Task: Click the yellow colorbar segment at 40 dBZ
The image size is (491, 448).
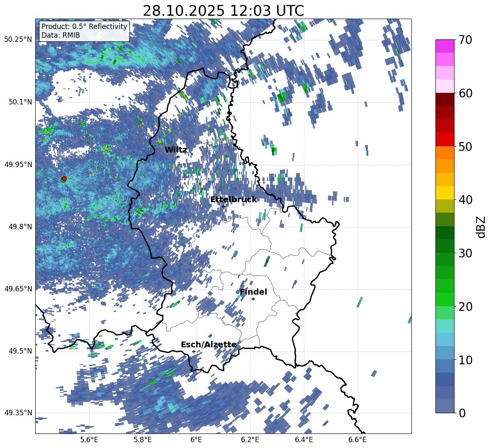Action: (x=445, y=193)
